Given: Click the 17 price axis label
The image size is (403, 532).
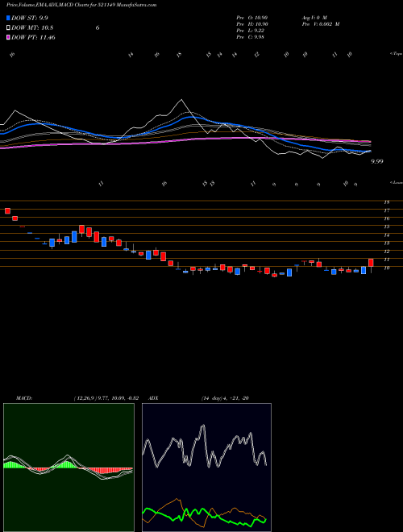Looking at the screenshot, I should [x=386, y=210].
